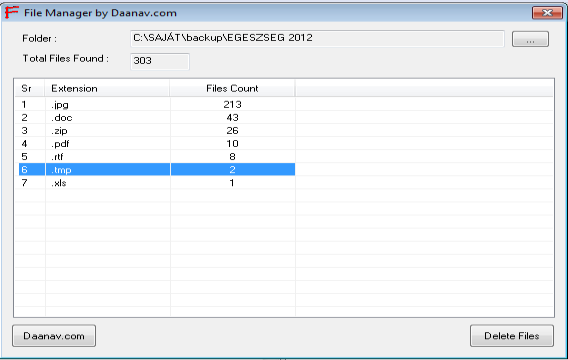The width and height of the screenshot is (568, 360).
Task: Click the Folder path input field
Action: [317, 39]
